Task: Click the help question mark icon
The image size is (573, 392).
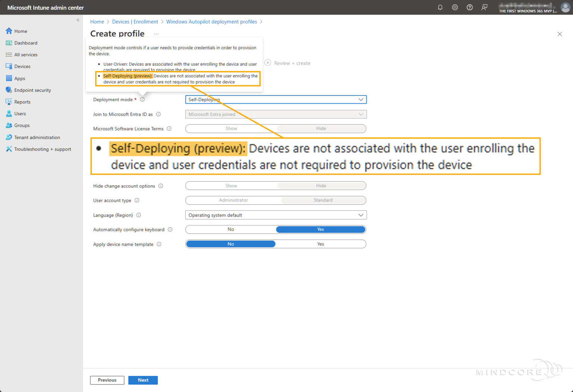Action: tap(470, 7)
